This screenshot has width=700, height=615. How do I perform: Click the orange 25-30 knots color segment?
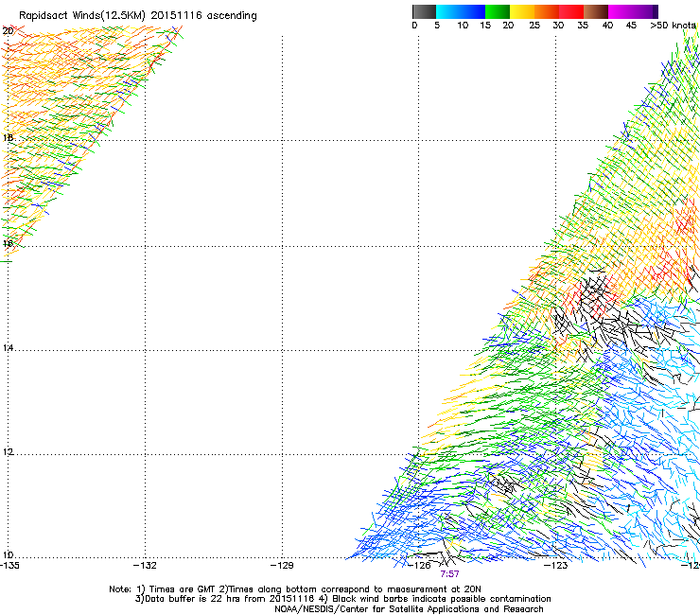547,11
